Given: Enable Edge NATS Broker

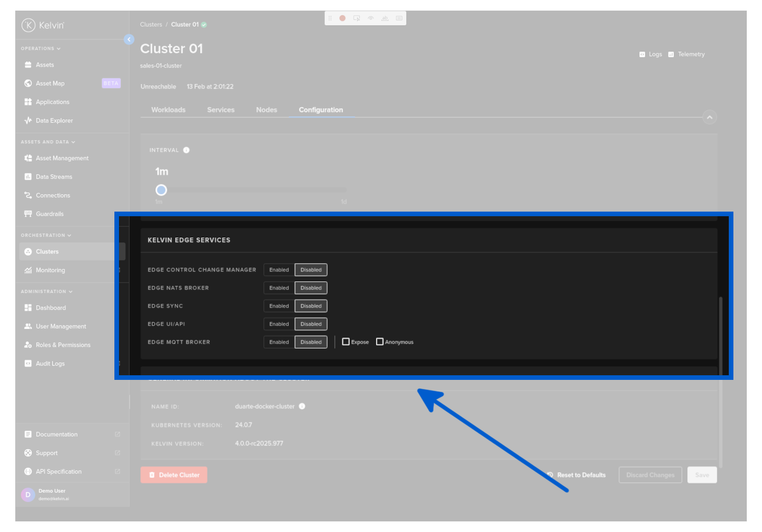Looking at the screenshot, I should [x=279, y=288].
